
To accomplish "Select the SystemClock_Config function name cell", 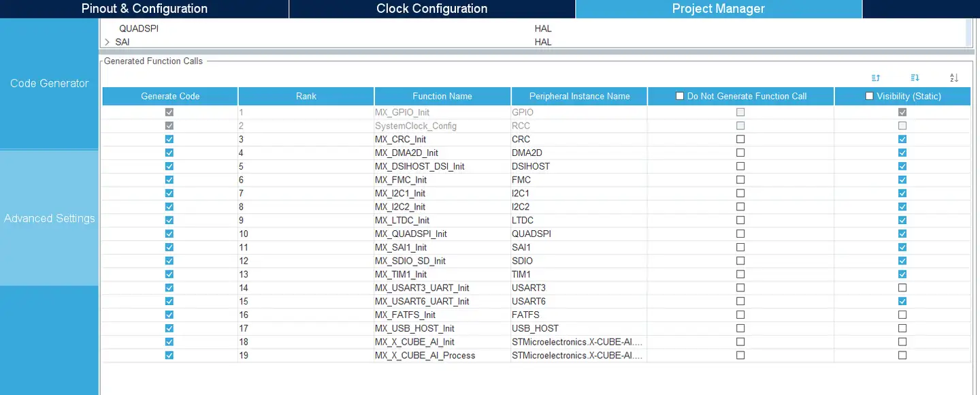I will (442, 126).
